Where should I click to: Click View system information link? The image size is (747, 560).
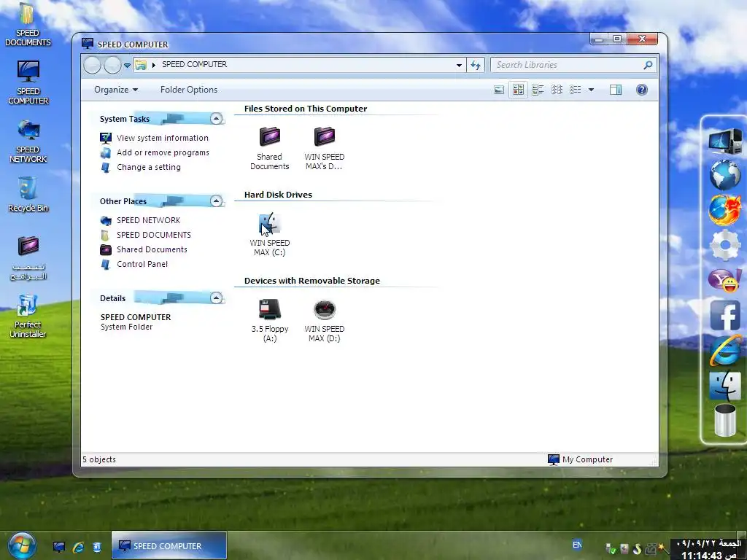(x=163, y=138)
